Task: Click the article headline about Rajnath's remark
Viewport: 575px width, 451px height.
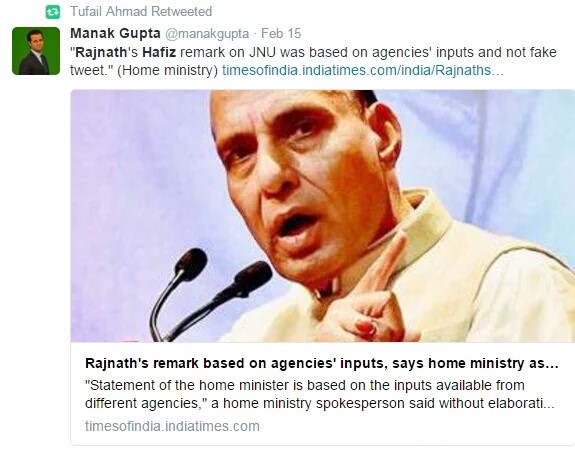Action: tap(322, 363)
